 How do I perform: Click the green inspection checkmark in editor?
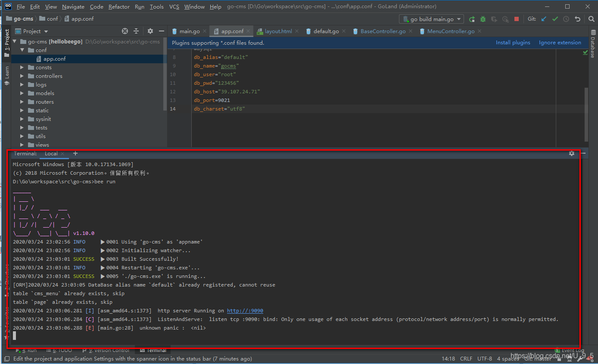point(585,52)
